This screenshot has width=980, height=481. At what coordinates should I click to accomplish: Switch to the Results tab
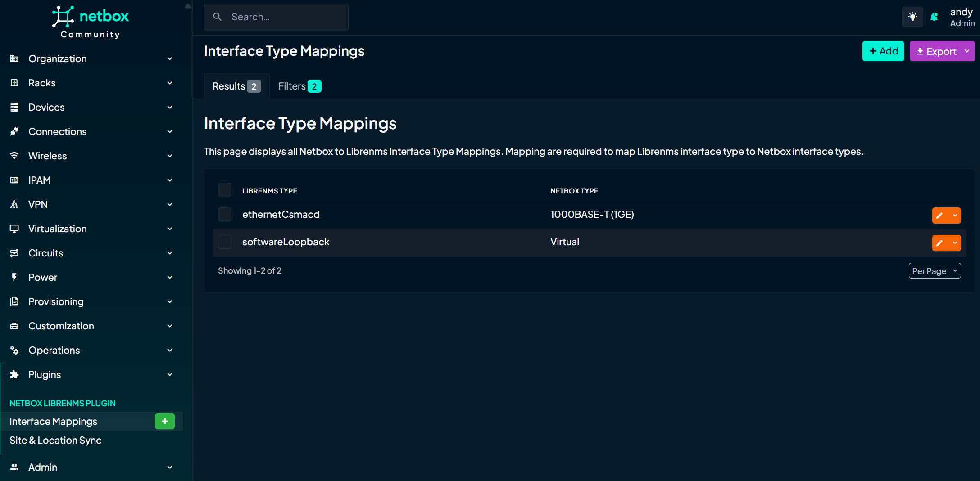click(x=236, y=86)
